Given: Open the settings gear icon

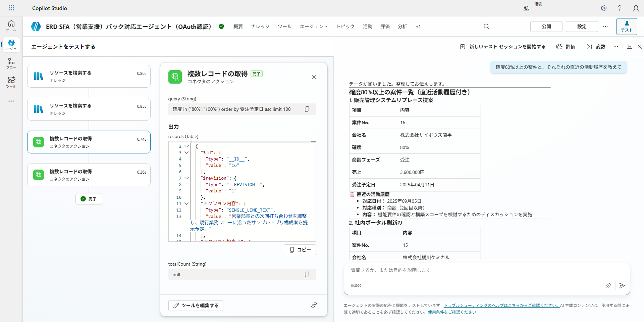Looking at the screenshot, I should (604, 8).
